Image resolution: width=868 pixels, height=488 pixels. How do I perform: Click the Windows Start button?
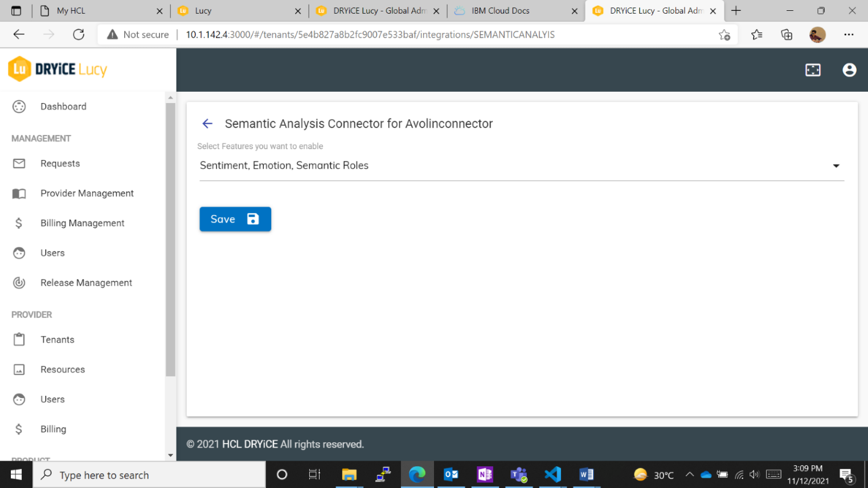point(16,474)
